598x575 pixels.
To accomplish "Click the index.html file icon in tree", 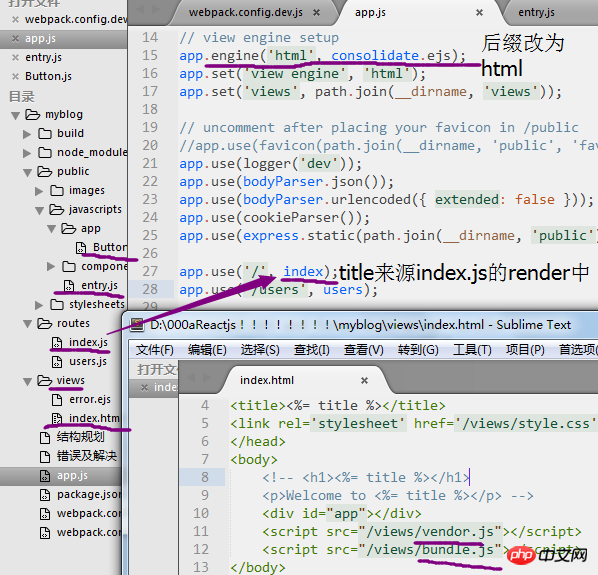I will (x=57, y=419).
